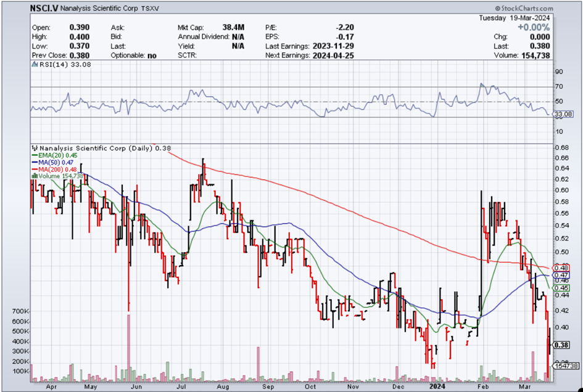Click the 90 level on RSI axis

click(559, 71)
